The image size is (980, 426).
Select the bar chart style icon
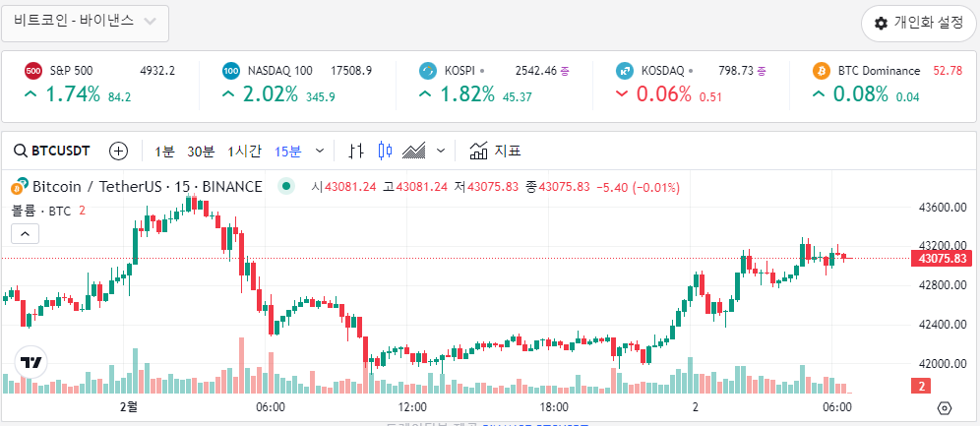coord(357,151)
